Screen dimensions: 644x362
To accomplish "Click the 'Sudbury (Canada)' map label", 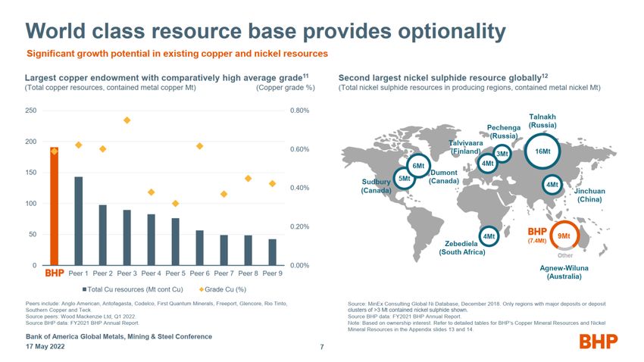I will tap(377, 186).
